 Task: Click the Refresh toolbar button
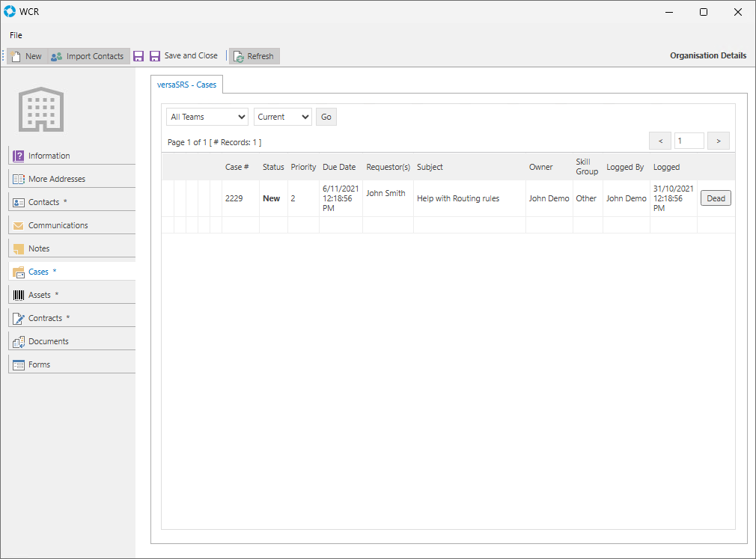click(x=254, y=56)
